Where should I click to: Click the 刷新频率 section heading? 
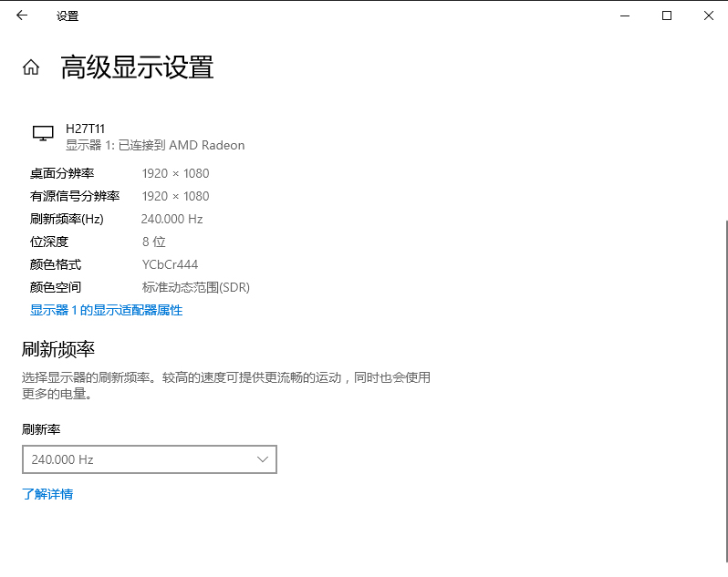click(58, 349)
